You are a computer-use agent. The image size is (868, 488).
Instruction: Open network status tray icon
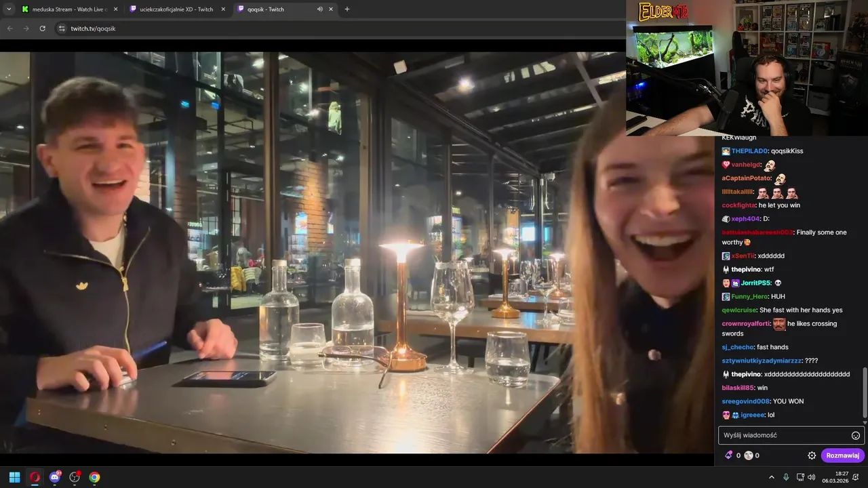pyautogui.click(x=800, y=477)
